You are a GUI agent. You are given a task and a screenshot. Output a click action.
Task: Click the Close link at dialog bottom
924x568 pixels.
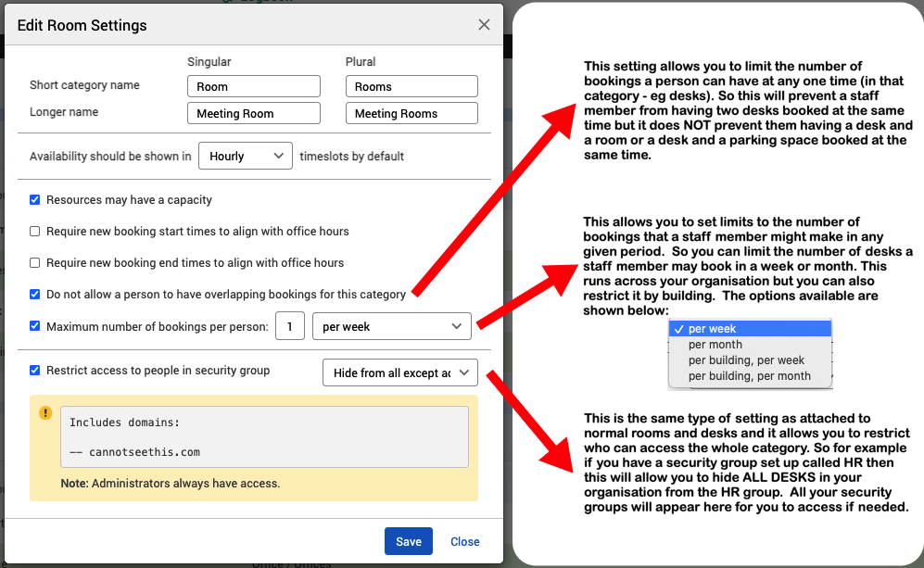pos(464,542)
